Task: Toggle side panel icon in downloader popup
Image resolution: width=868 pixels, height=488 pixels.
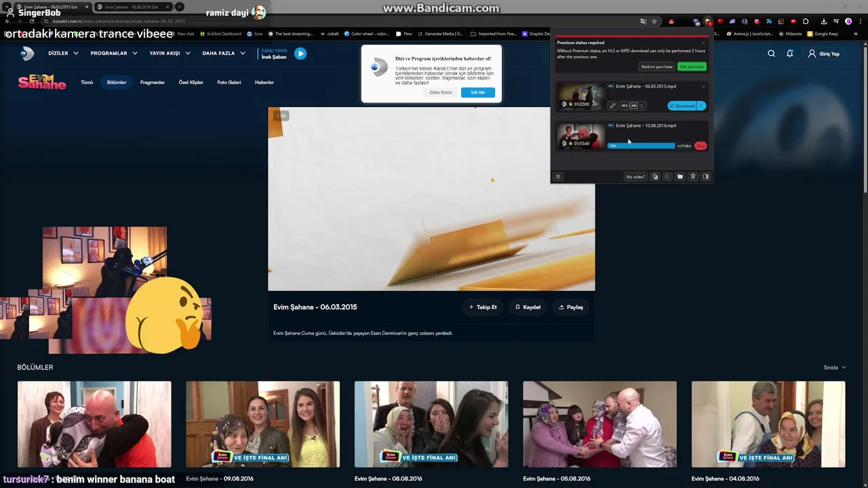Action: pyautogui.click(x=705, y=177)
